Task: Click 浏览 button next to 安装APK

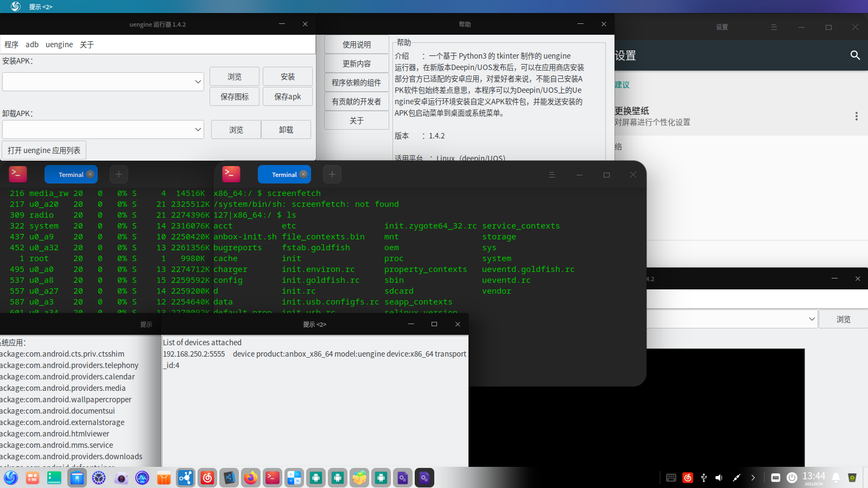Action: (x=235, y=77)
